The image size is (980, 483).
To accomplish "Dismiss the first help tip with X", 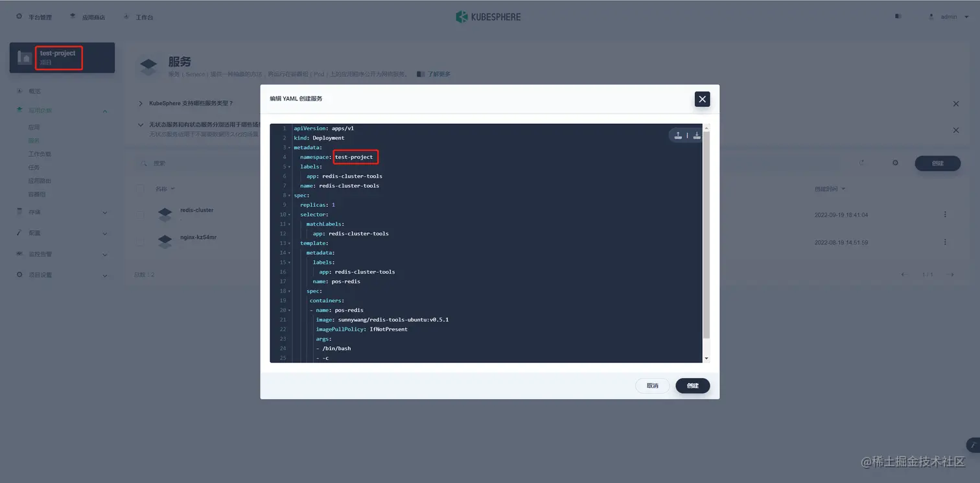I will click(x=956, y=104).
